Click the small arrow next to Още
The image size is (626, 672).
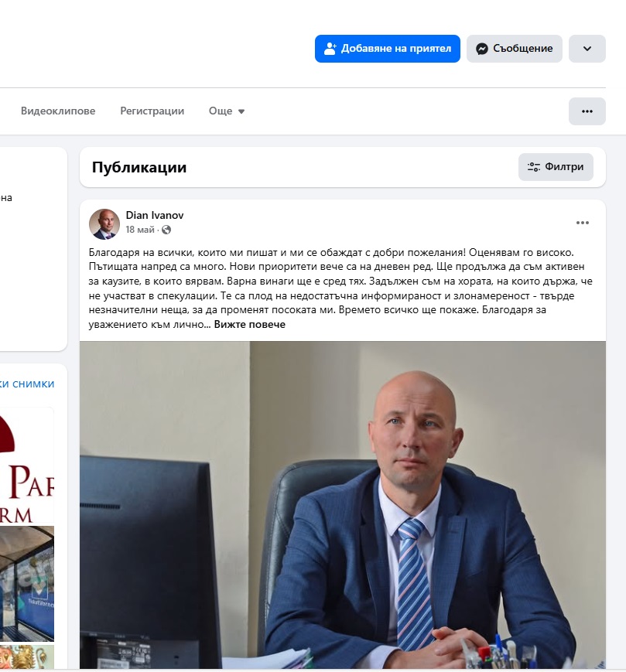pyautogui.click(x=241, y=111)
